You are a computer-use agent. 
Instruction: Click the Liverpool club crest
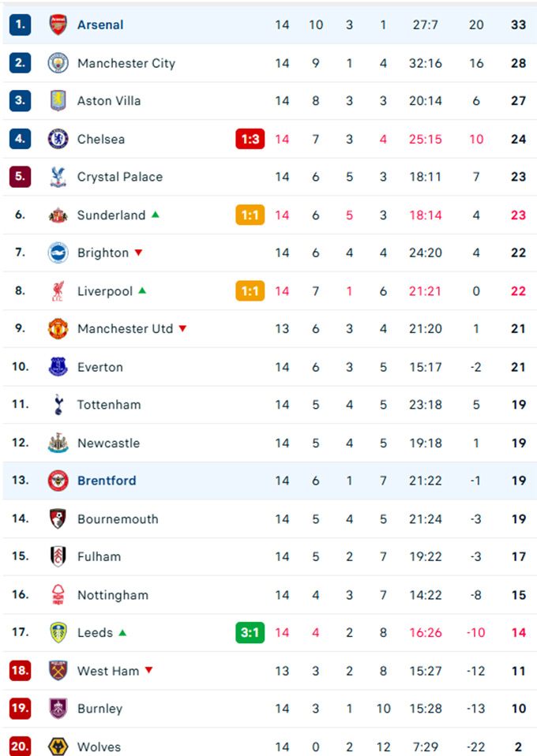pyautogui.click(x=58, y=291)
